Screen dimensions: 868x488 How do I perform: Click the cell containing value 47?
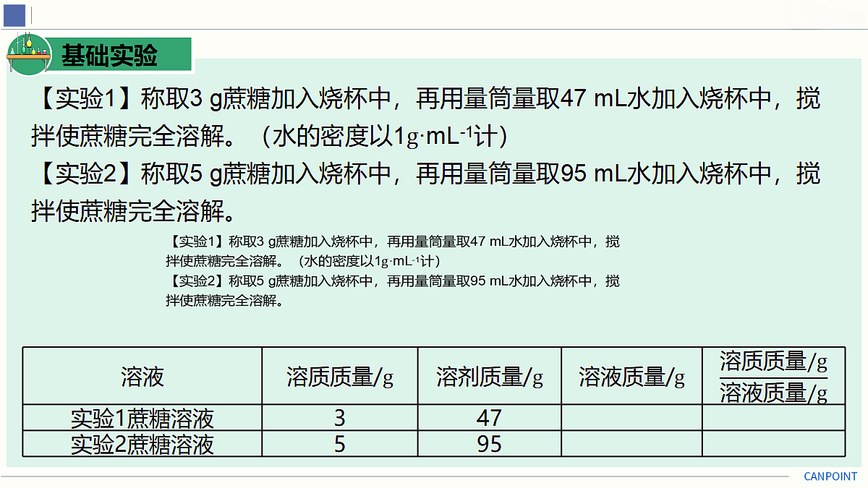pyautogui.click(x=490, y=418)
